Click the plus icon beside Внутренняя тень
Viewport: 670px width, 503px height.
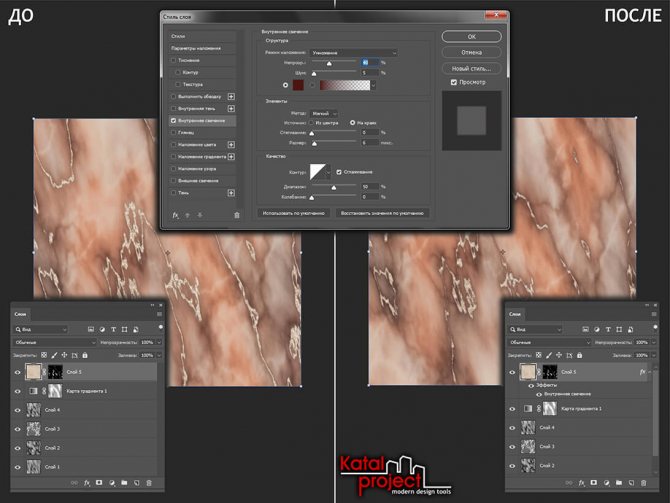(x=232, y=108)
